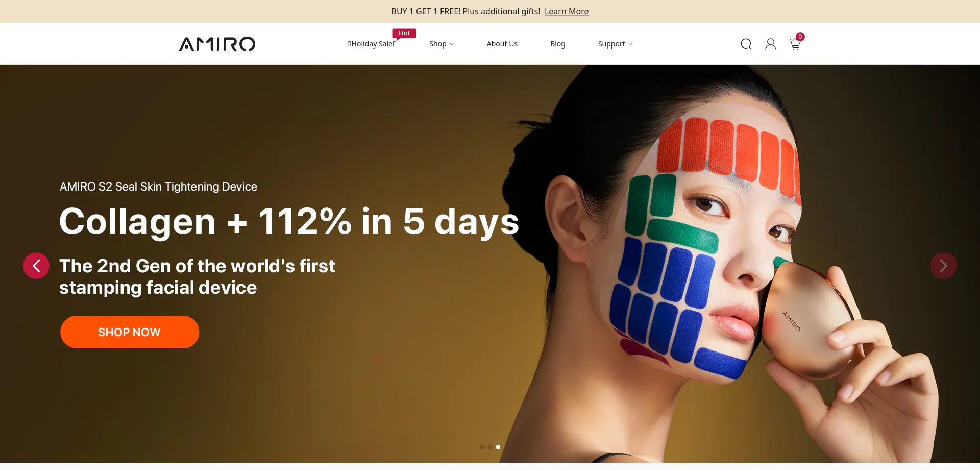Click the AMIRO logo
Viewport: 980px width, 470px height.
[217, 44]
